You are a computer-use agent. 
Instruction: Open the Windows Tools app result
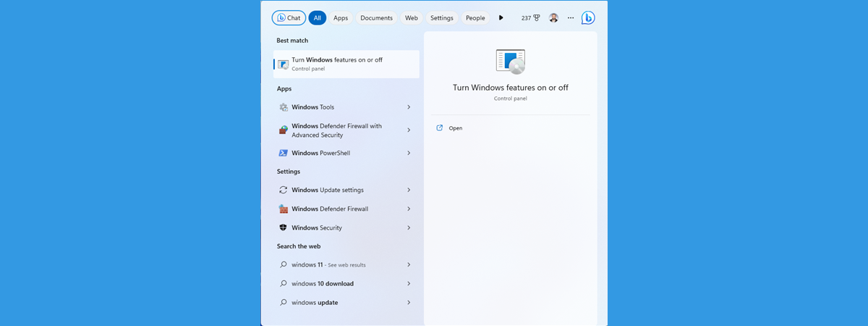[346, 107]
